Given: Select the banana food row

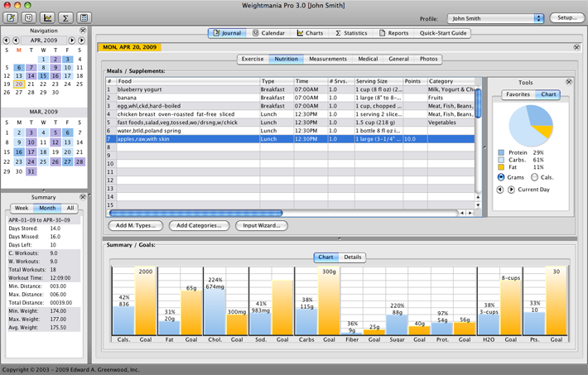Looking at the screenshot, I should 291,98.
